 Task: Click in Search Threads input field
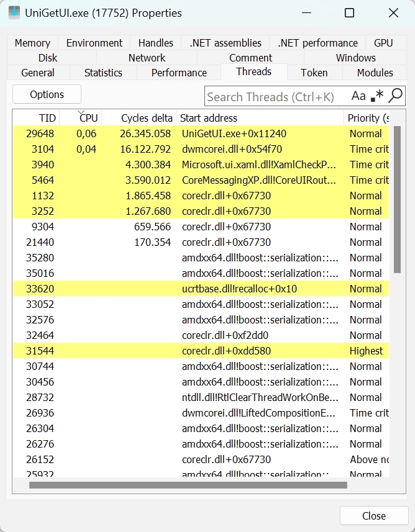277,97
